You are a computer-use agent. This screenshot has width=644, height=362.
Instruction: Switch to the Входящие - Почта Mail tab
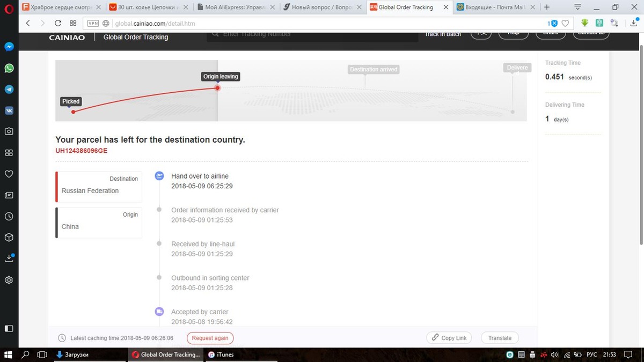[496, 8]
